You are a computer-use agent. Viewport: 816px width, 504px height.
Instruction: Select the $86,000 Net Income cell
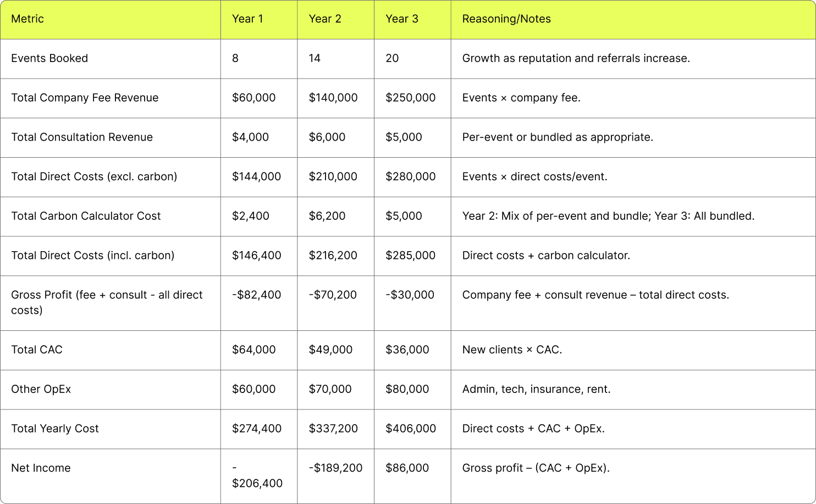(x=407, y=468)
